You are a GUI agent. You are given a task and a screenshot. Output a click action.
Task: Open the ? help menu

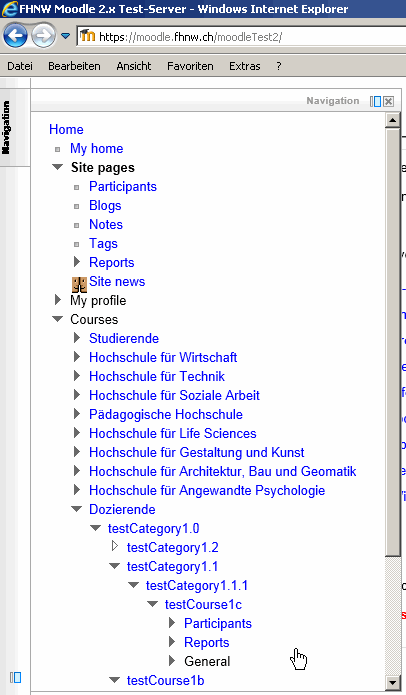(279, 66)
